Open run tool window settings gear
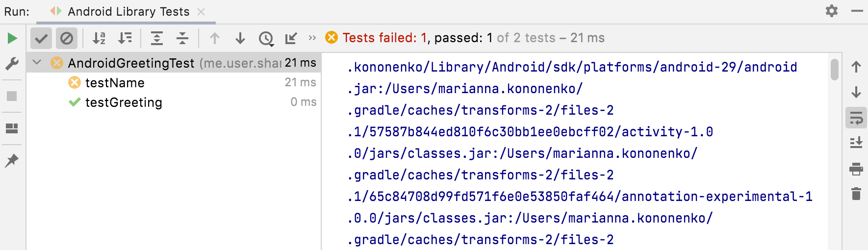This screenshot has width=868, height=250. [832, 11]
